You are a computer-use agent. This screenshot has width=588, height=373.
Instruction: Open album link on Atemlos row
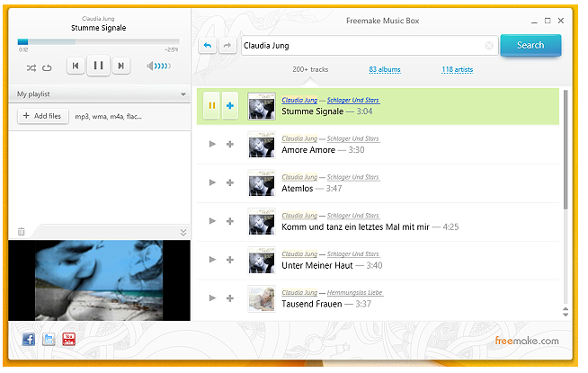click(x=353, y=177)
